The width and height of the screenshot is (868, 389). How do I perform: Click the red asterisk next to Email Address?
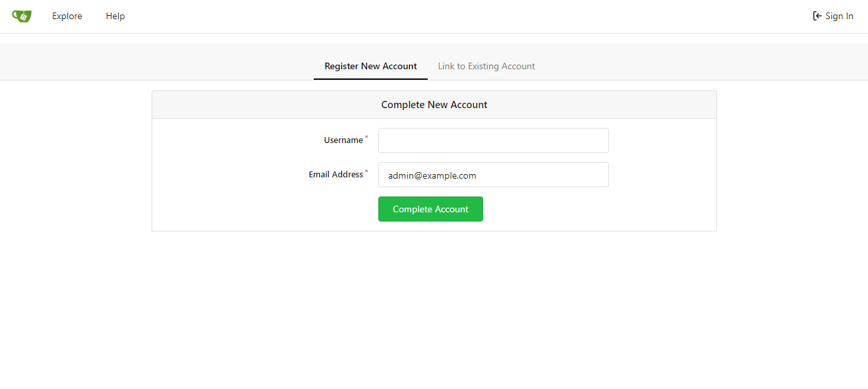click(x=366, y=171)
